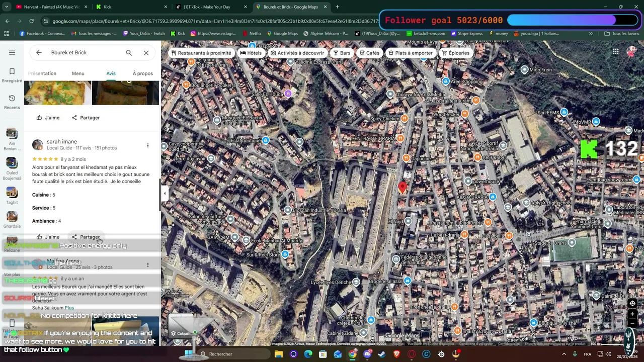Click the red Bourek et Brick location pin

[403, 188]
